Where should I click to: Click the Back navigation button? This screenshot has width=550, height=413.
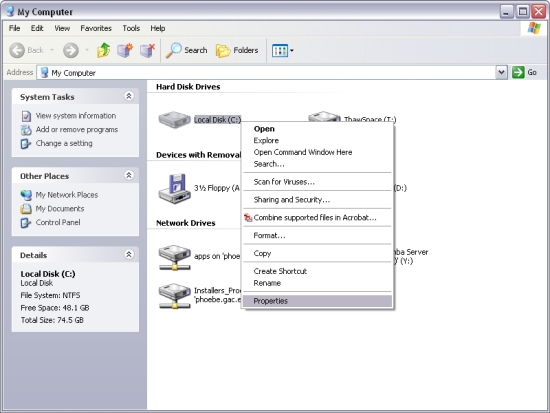(x=26, y=51)
